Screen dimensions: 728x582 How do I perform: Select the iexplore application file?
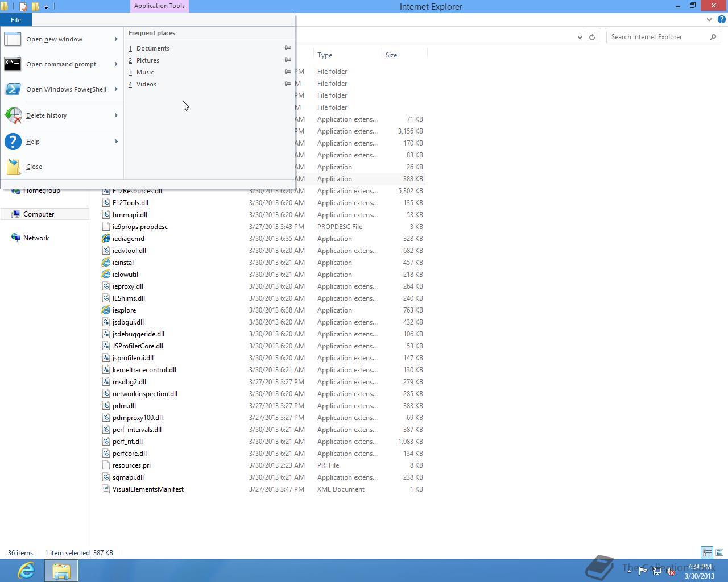point(124,310)
